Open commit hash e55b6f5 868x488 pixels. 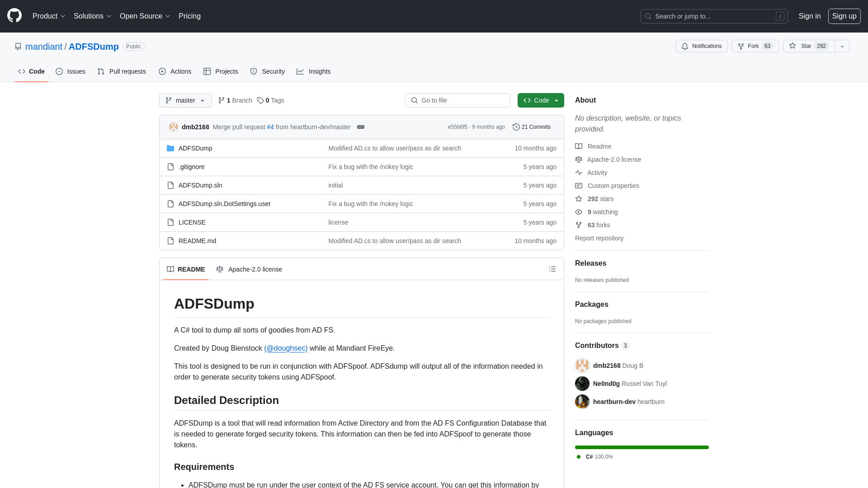pos(458,127)
